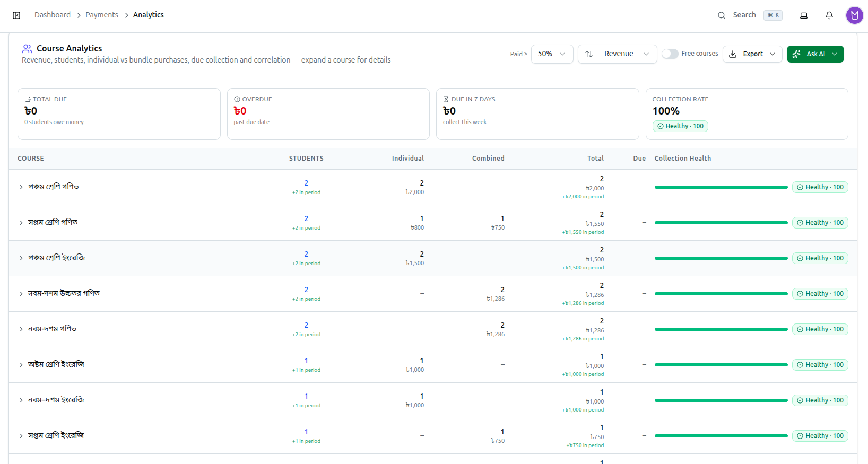Click the COURSE column header
This screenshot has width=868, height=464.
coord(31,159)
